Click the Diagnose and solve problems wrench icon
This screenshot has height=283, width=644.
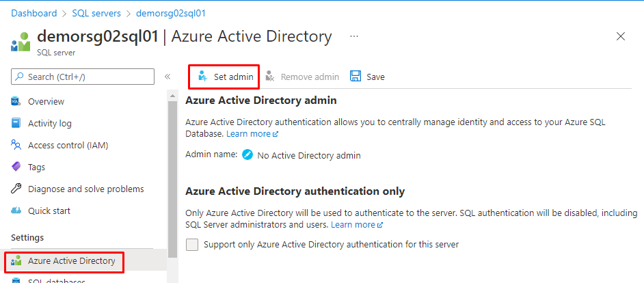coord(16,189)
